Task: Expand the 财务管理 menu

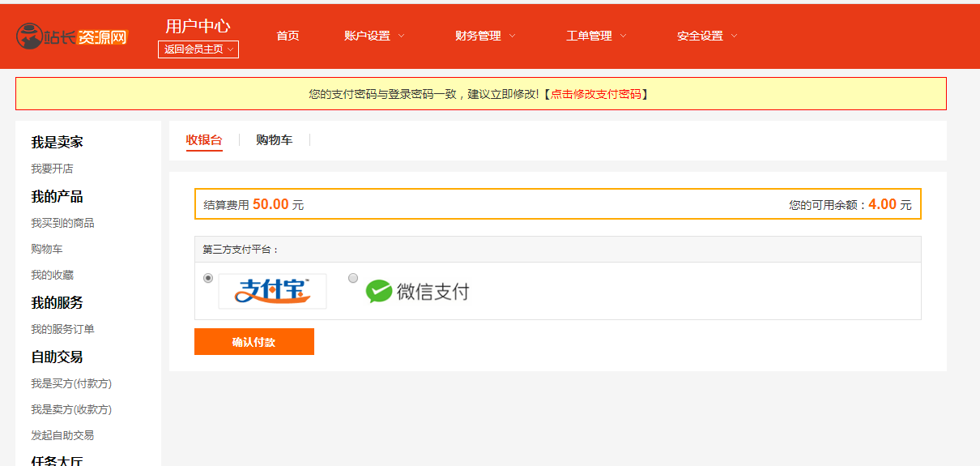Action: [x=485, y=36]
